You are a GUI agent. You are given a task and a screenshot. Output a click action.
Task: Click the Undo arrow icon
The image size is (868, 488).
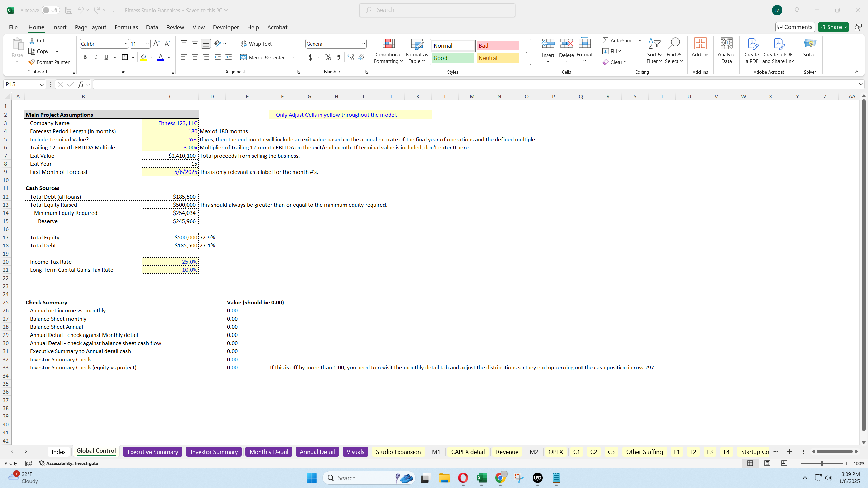click(80, 10)
